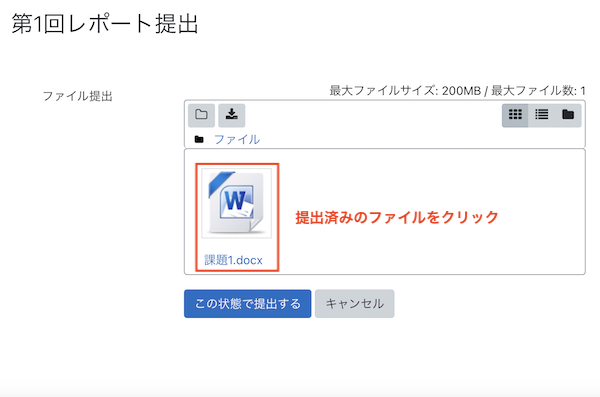Click the キャンセル button
The image size is (600, 397).
355,304
